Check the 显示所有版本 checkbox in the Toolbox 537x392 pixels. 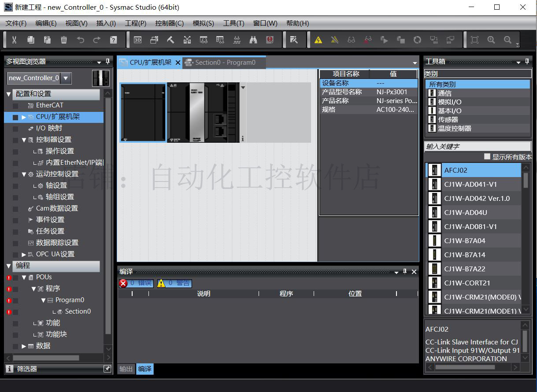click(488, 156)
